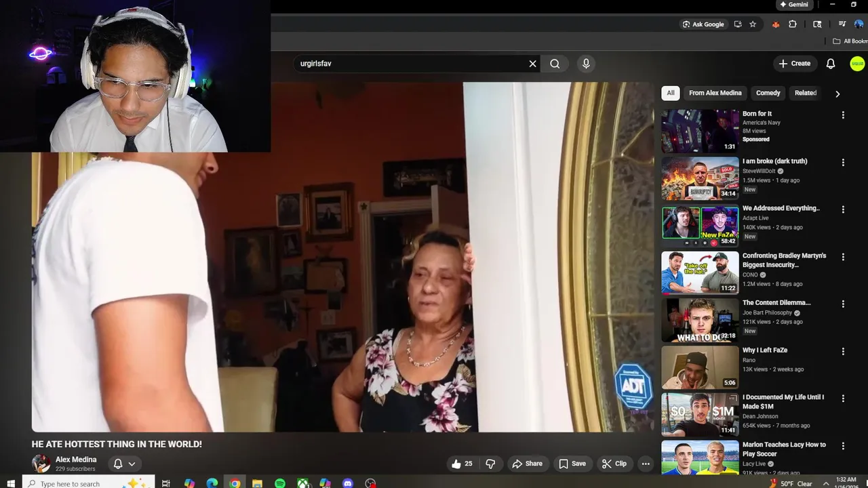Image resolution: width=868 pixels, height=488 pixels.
Task: Open options for I Documented My Life video
Action: point(843,399)
